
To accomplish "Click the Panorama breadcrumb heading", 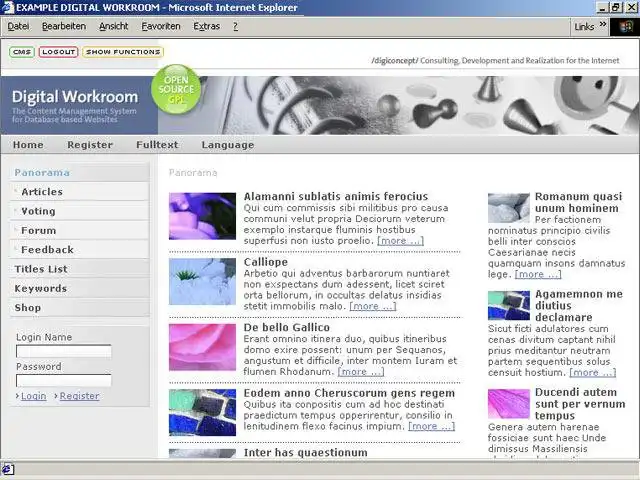I will [x=193, y=173].
